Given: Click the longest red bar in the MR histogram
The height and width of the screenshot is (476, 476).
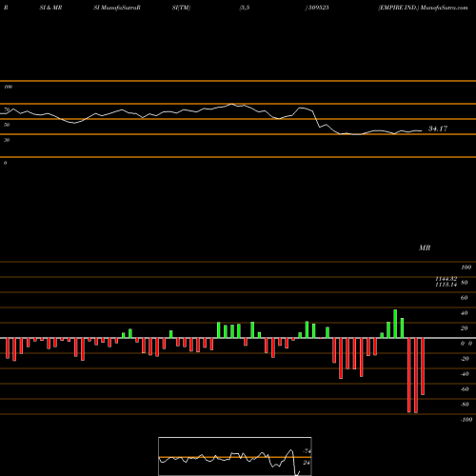Looking at the screenshot, I should [416, 375].
